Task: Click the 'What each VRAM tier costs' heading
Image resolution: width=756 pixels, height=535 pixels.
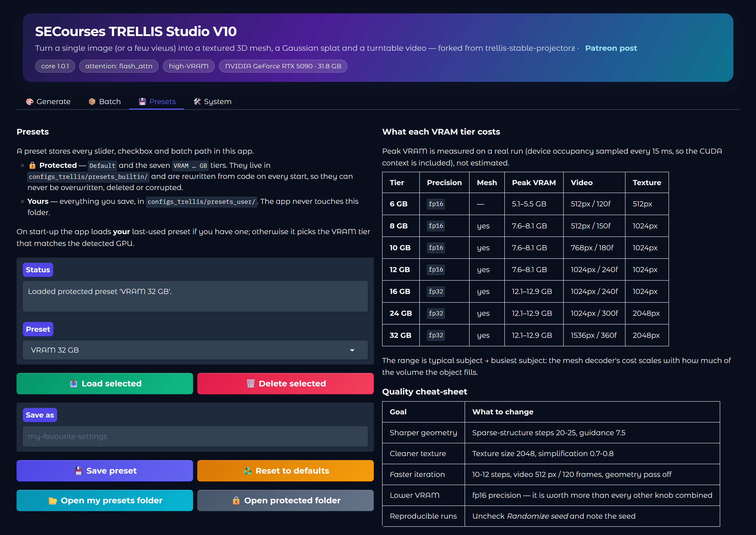Action: pos(441,132)
